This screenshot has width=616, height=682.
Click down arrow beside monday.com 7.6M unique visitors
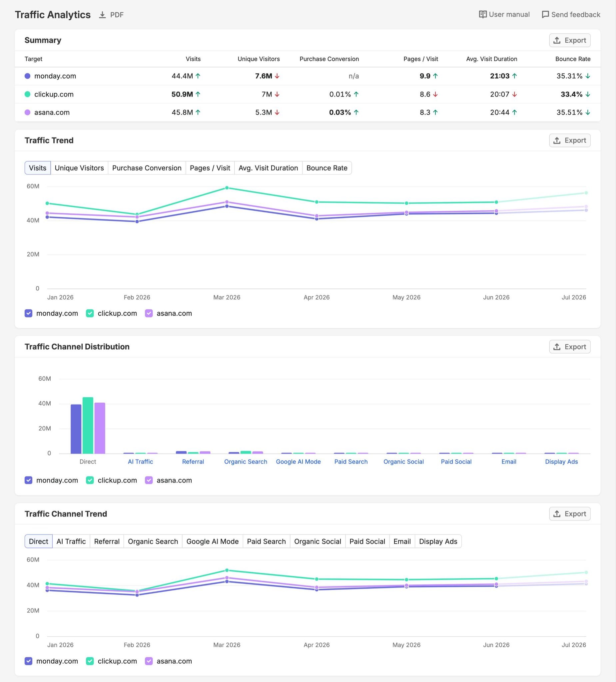coord(277,76)
